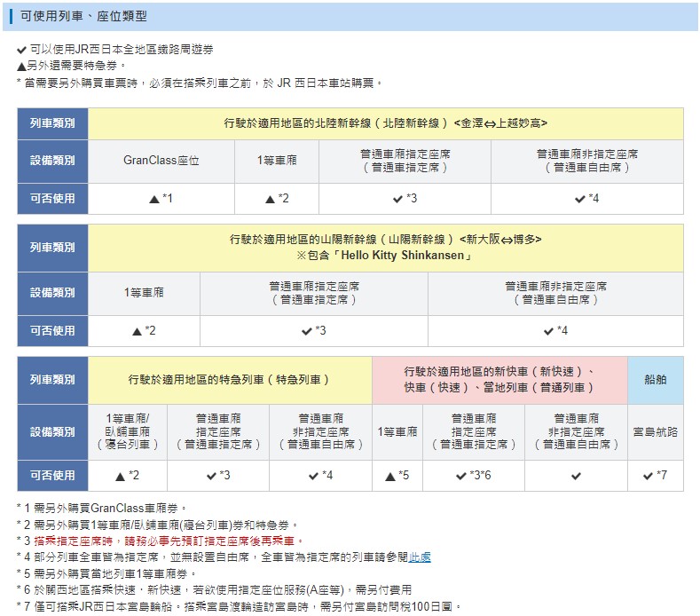Click the triangle icon beside *5
The width and height of the screenshot is (700, 616).
pyautogui.click(x=390, y=476)
